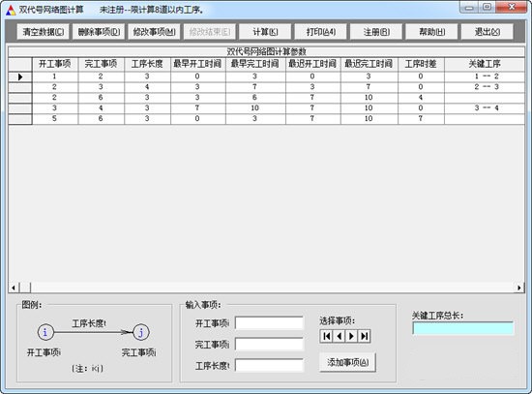Click the app icon in title bar

pos(11,10)
